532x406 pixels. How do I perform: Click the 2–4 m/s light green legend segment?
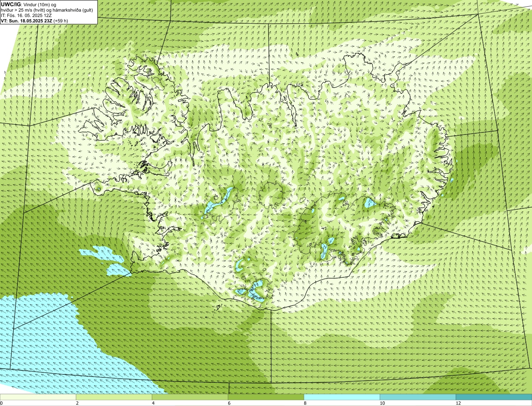point(114,397)
